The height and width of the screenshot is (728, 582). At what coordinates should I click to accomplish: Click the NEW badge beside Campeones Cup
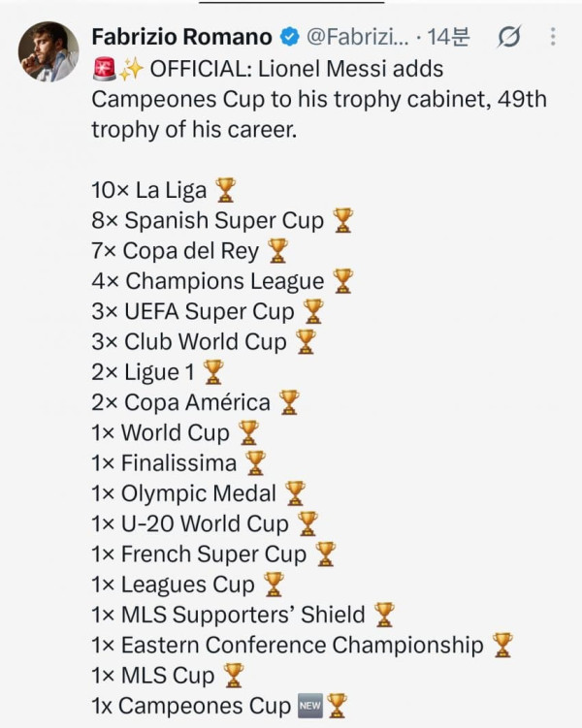tap(309, 706)
